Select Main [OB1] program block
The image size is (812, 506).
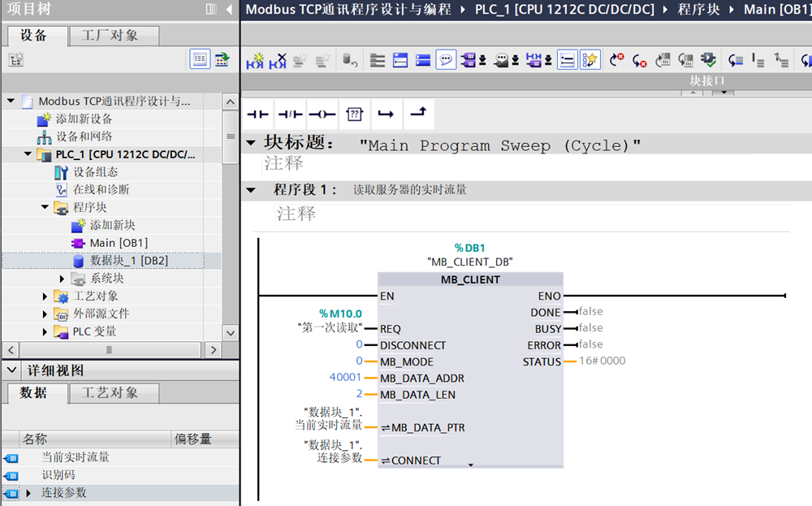118,243
